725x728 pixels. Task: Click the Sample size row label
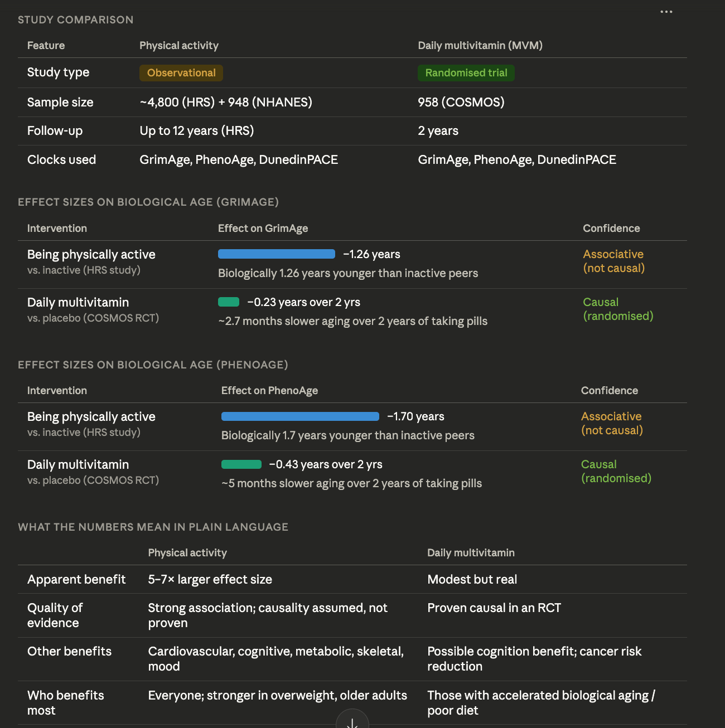pyautogui.click(x=60, y=102)
